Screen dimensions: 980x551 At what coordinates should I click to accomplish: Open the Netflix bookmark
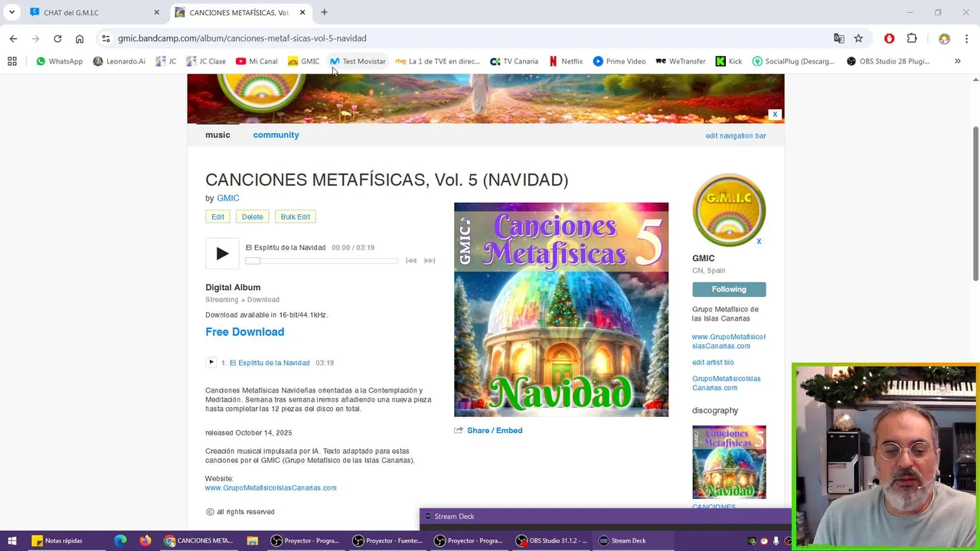(565, 61)
